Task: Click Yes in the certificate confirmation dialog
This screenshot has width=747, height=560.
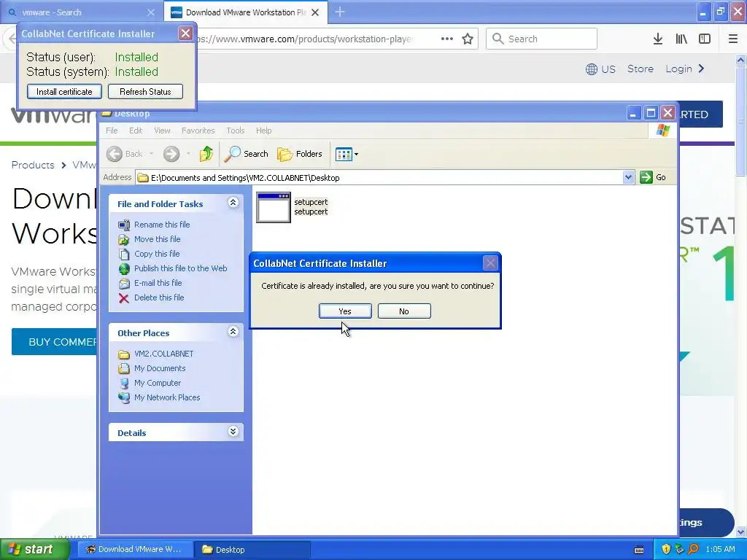Action: click(345, 311)
